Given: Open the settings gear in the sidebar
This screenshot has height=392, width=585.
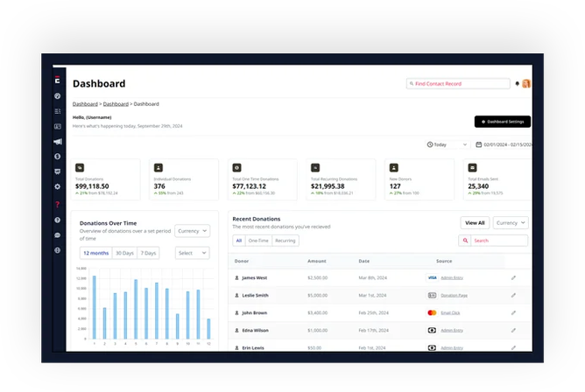Looking at the screenshot, I should point(58,186).
